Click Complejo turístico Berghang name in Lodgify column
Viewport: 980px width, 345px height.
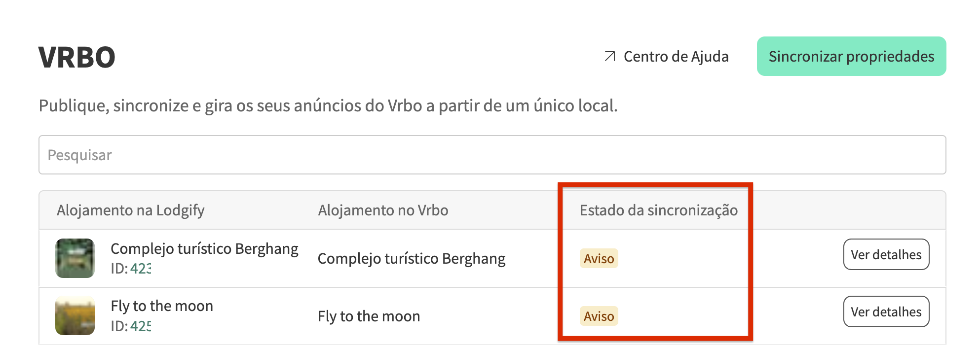click(x=204, y=249)
